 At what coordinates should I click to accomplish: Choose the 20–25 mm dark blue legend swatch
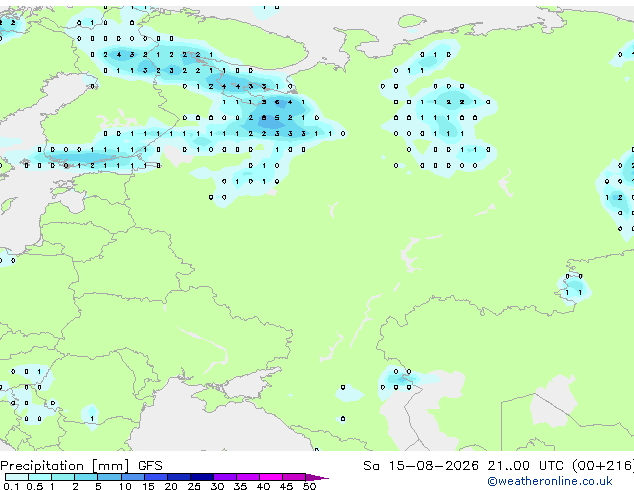tap(179, 477)
